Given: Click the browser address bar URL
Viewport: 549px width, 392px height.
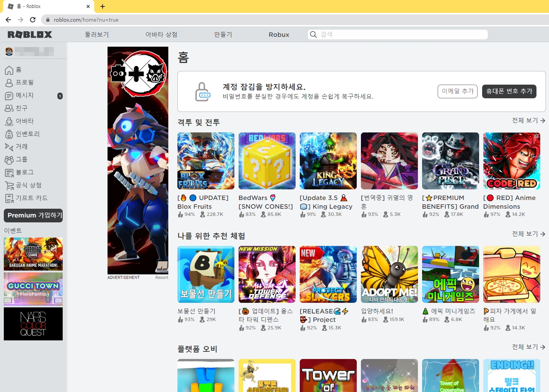Looking at the screenshot, I should tap(86, 20).
